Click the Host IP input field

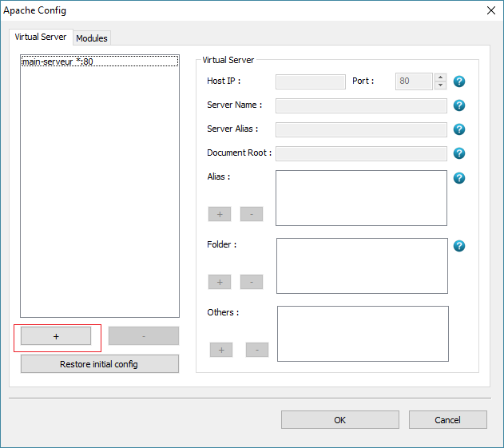click(310, 81)
